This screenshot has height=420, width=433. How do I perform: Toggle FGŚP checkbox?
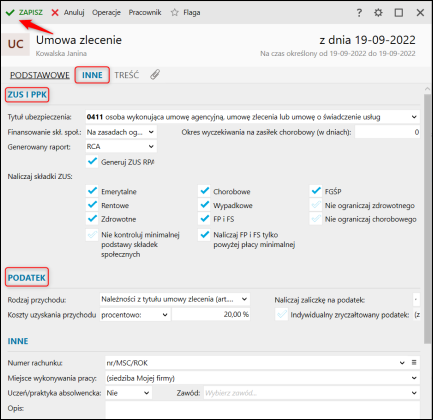tap(316, 191)
